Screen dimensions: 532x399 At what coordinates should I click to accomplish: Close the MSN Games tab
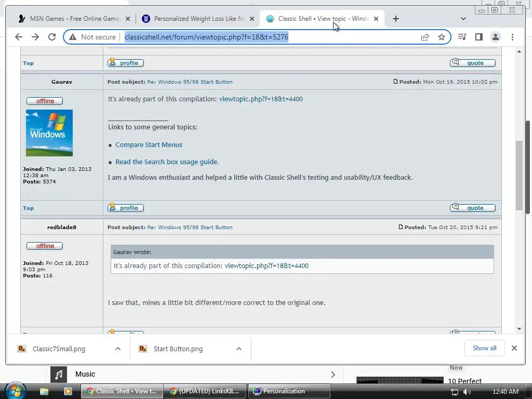(x=128, y=19)
